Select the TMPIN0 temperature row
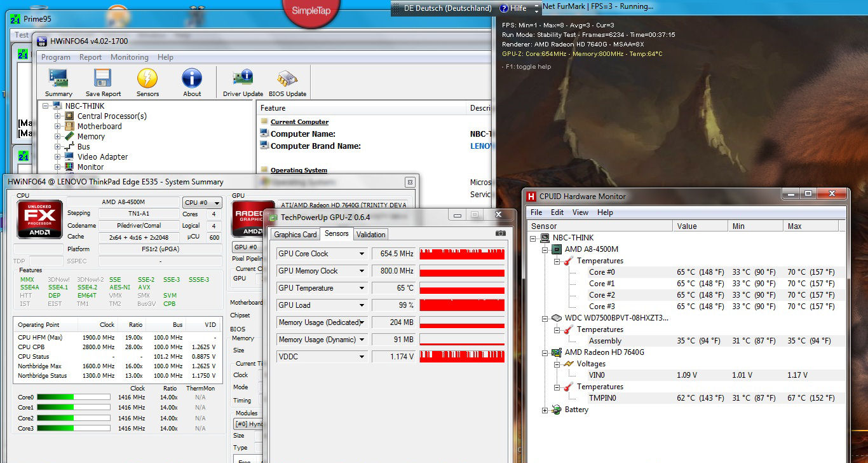The image size is (868, 463). point(686,398)
